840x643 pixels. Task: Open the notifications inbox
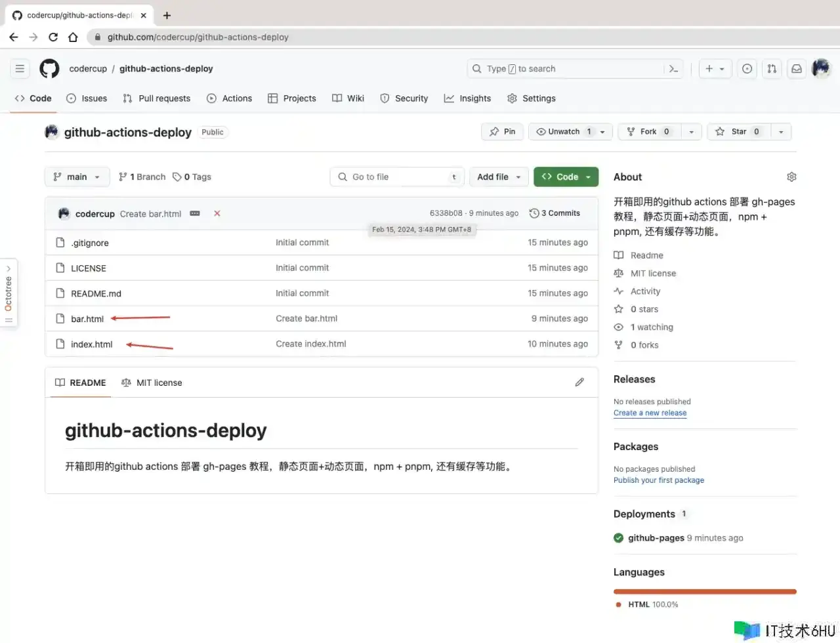(x=796, y=69)
